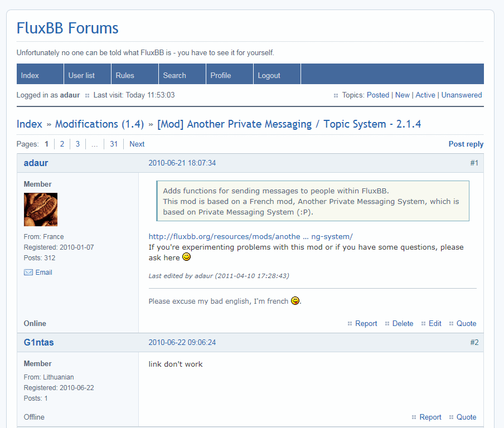Quote G1ntas's post #2
Image resolution: width=504 pixels, height=428 pixels.
[x=466, y=417]
